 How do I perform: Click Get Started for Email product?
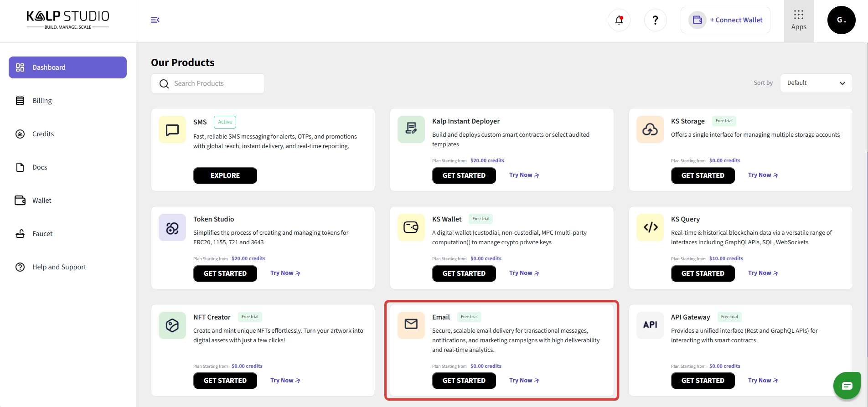tap(464, 381)
